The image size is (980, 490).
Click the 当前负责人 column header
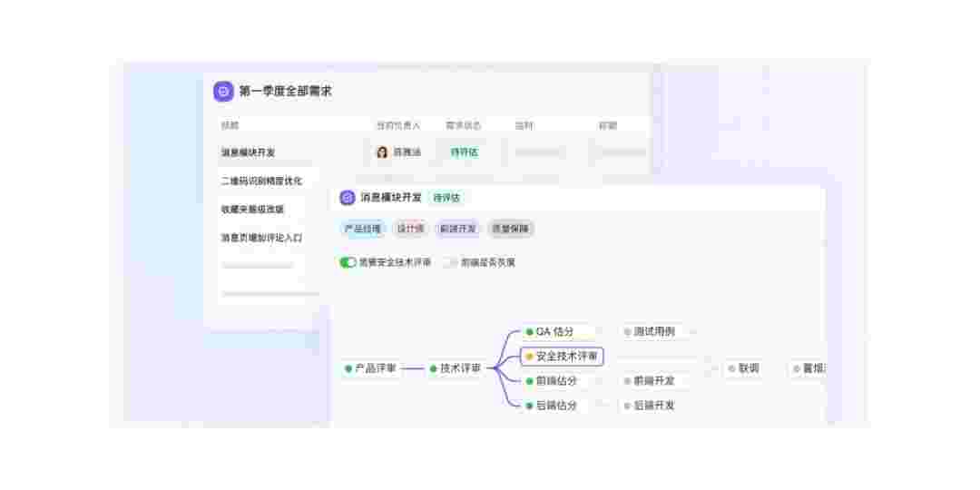pyautogui.click(x=398, y=125)
